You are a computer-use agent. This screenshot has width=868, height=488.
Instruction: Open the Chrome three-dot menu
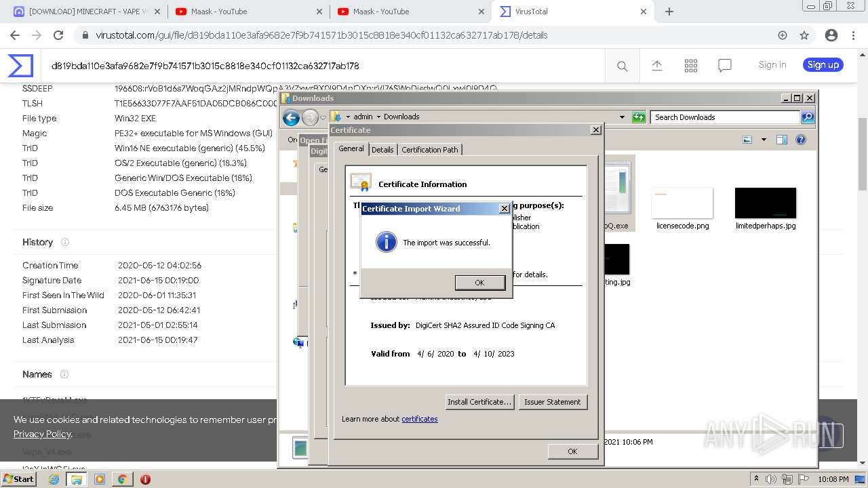854,35
